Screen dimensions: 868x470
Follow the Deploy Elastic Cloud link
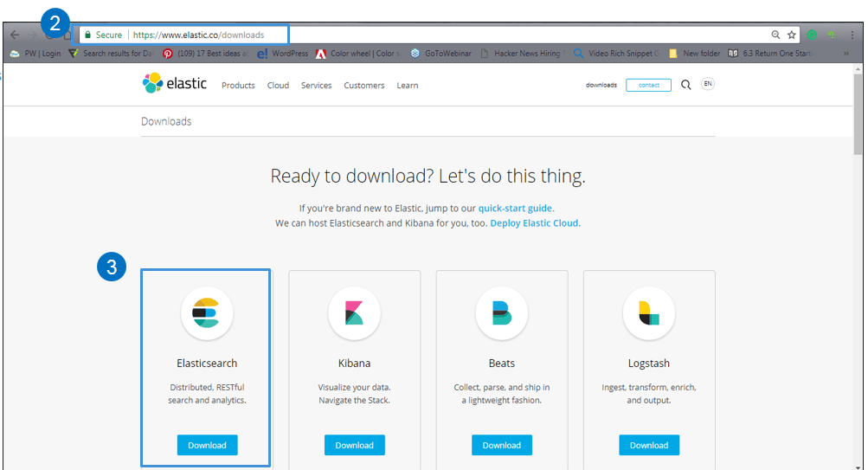[x=535, y=223]
